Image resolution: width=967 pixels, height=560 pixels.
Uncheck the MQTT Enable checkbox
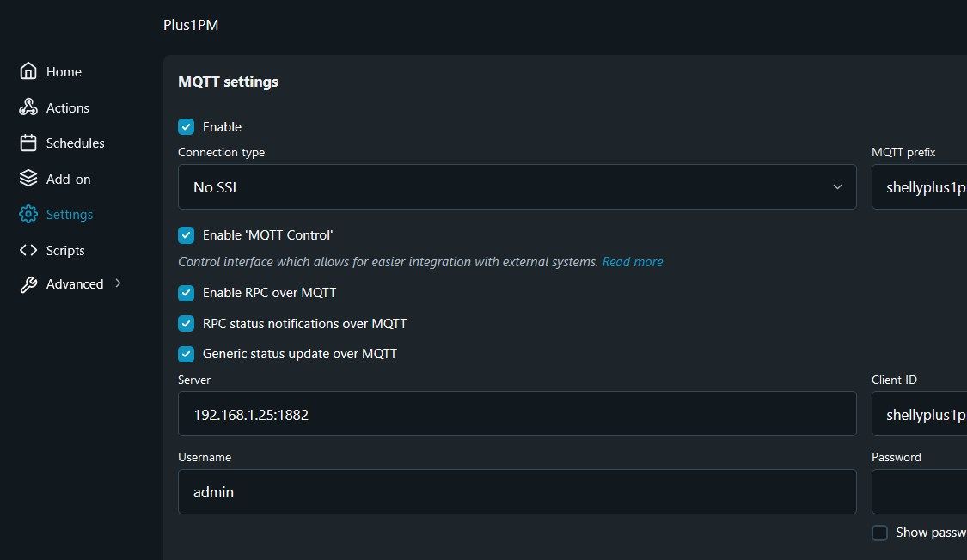pos(186,127)
